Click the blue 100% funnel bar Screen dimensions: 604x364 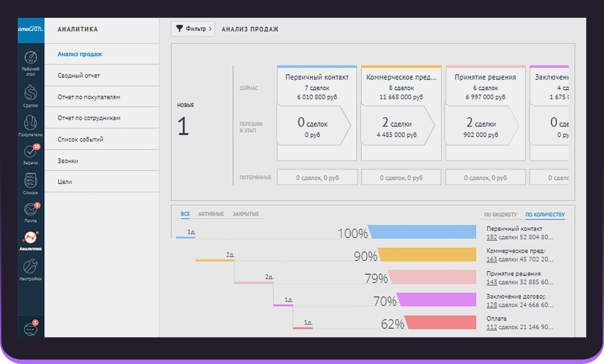click(x=422, y=232)
